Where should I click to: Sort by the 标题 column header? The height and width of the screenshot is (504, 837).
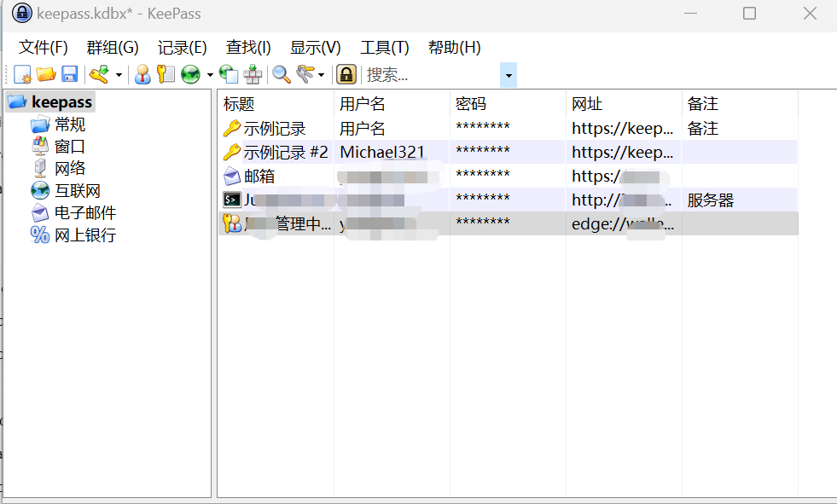pyautogui.click(x=276, y=103)
